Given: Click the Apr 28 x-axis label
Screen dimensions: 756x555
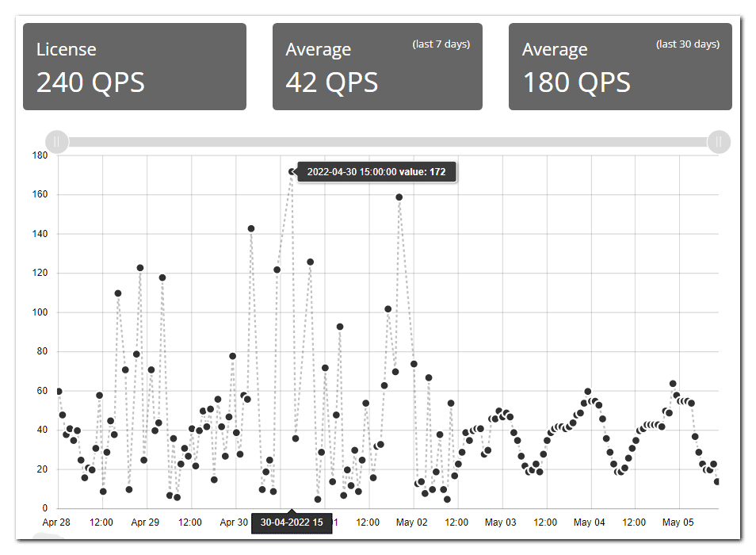Looking at the screenshot, I should [x=56, y=522].
